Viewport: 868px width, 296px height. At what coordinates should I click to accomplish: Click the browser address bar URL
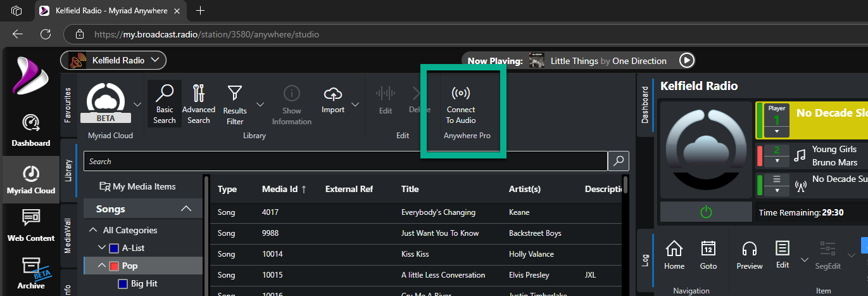[x=206, y=34]
